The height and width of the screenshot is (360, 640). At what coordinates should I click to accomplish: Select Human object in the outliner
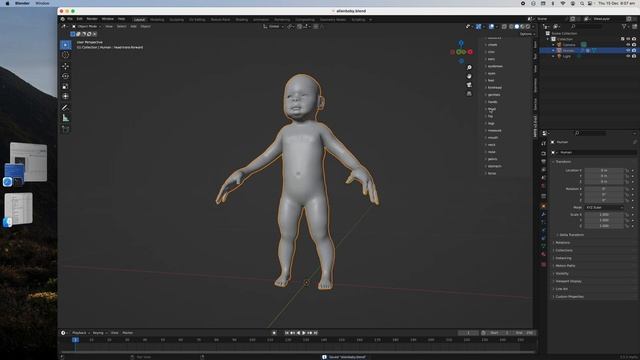[x=568, y=51]
